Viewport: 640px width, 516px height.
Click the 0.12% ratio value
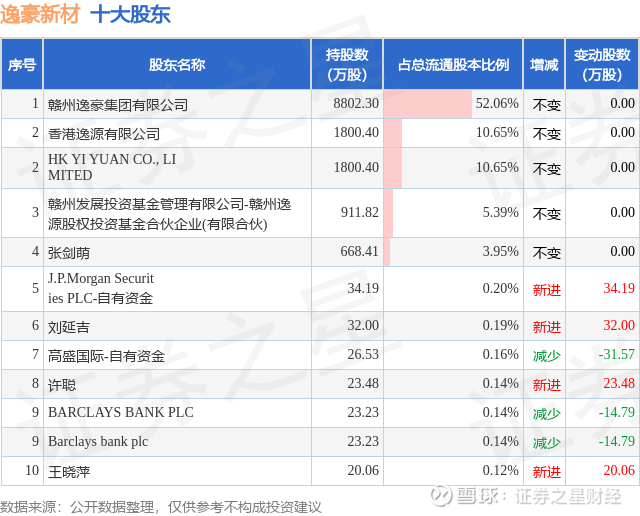pyautogui.click(x=500, y=470)
